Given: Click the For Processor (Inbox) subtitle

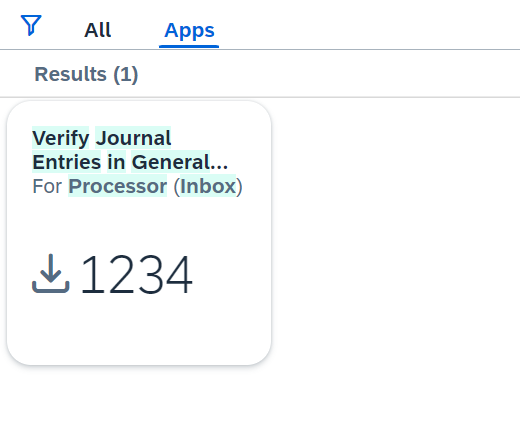Looking at the screenshot, I should pos(137,186).
